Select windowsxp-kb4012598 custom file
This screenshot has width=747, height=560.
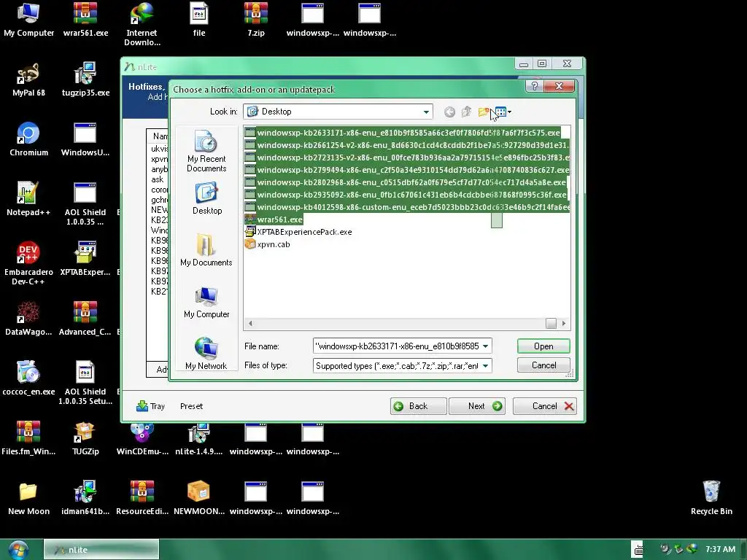[x=407, y=206]
